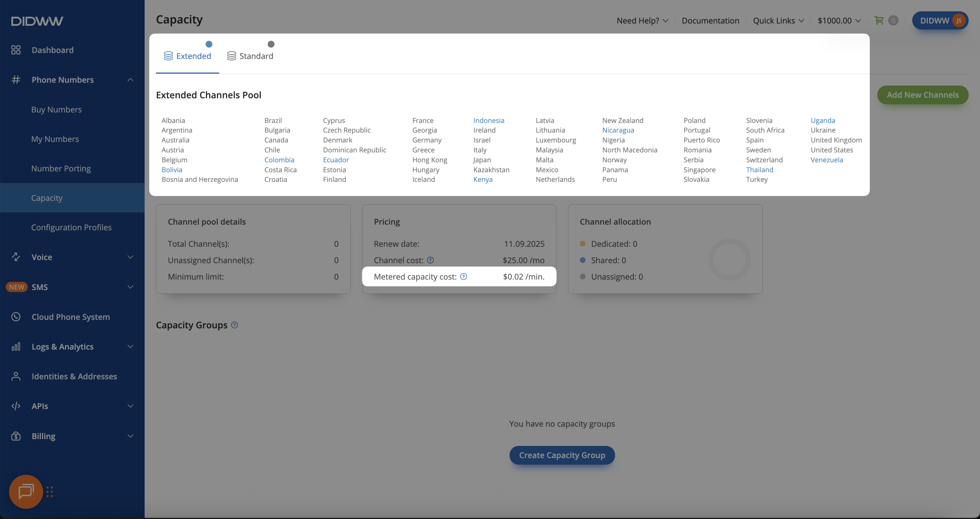Screen dimensions: 980x519
Task: Click the renew date 11.09.2025
Action: pyautogui.click(x=524, y=244)
